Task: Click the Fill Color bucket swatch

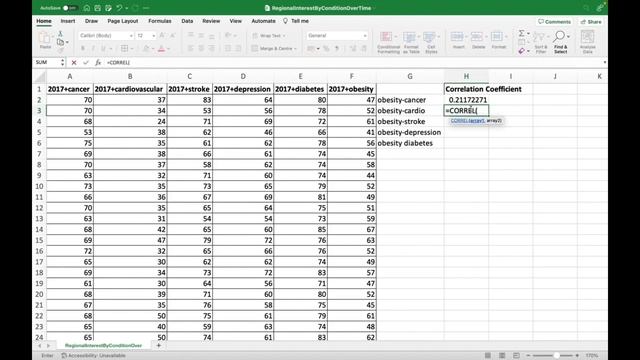Action: click(146, 49)
